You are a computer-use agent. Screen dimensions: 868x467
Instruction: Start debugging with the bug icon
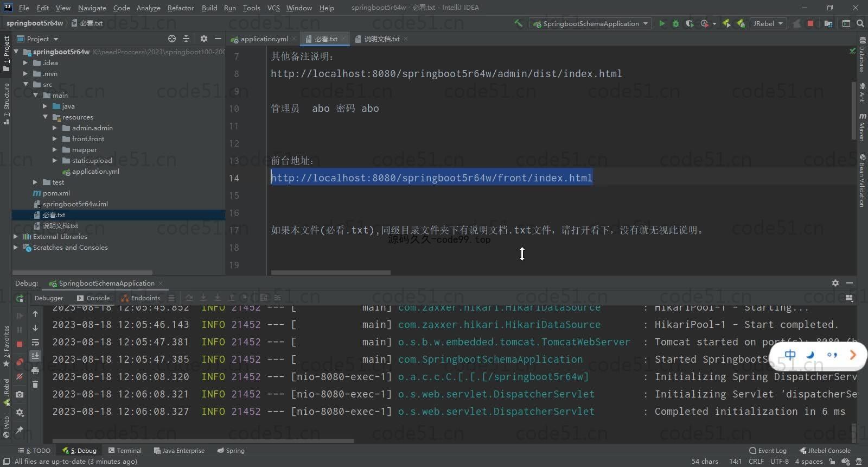pos(675,23)
